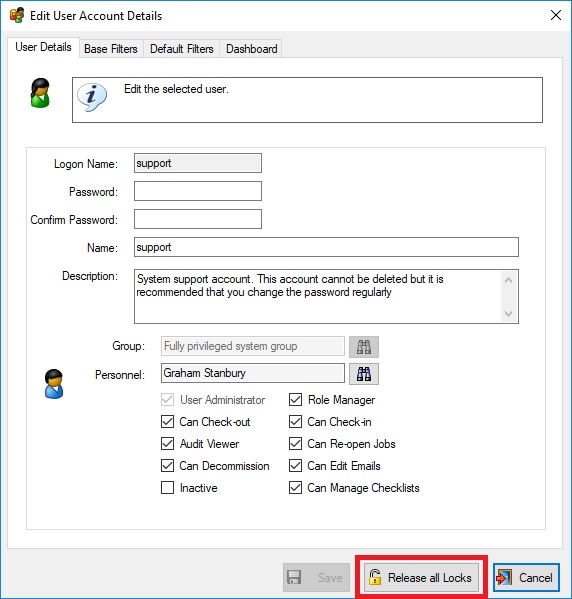572x599 pixels.
Task: Click the app icon in title bar
Action: pos(17,15)
